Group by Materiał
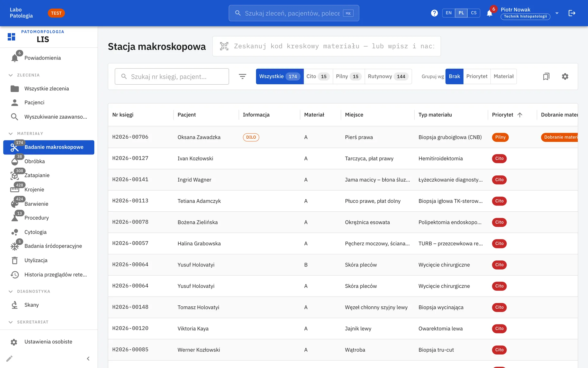The width and height of the screenshot is (588, 368). [x=504, y=76]
